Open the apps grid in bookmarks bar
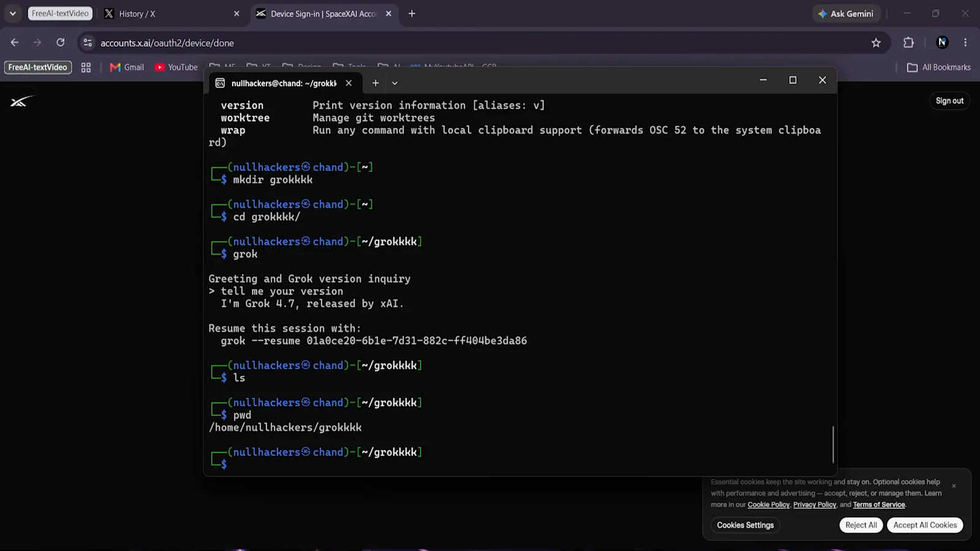 pyautogui.click(x=86, y=67)
